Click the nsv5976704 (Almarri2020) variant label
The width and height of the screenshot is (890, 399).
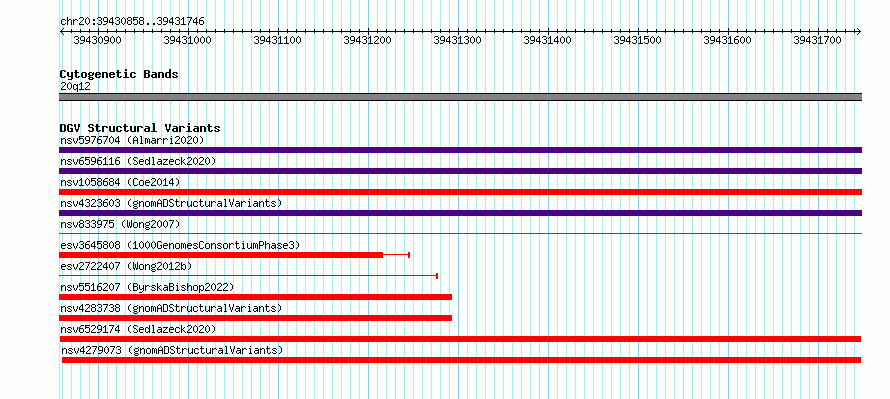[132, 140]
